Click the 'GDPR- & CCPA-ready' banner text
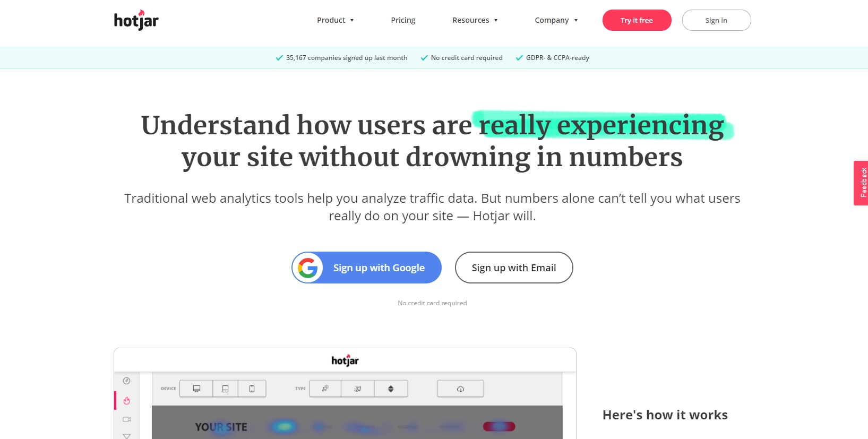 point(557,58)
